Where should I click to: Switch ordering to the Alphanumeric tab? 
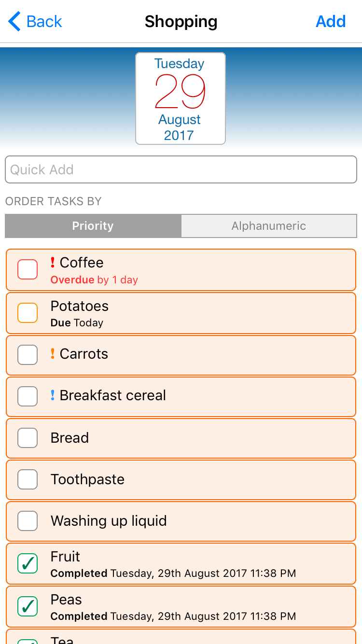269,226
